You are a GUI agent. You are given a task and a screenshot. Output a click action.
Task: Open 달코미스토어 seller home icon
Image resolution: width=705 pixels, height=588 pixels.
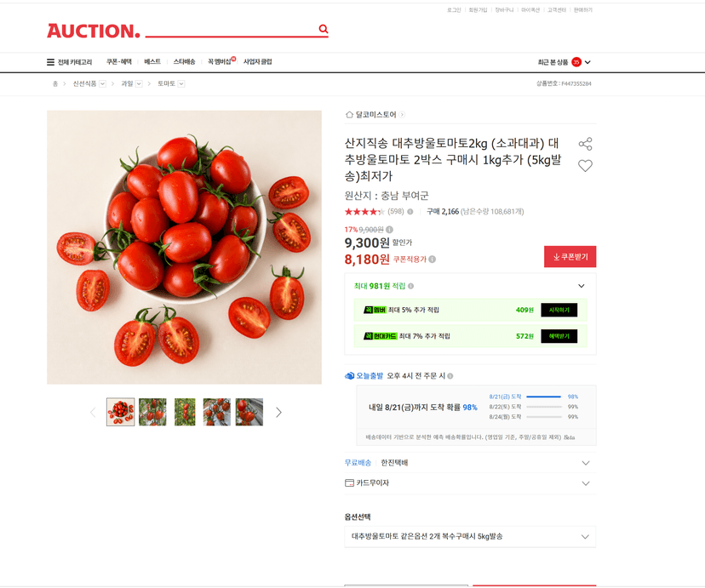pyautogui.click(x=349, y=115)
